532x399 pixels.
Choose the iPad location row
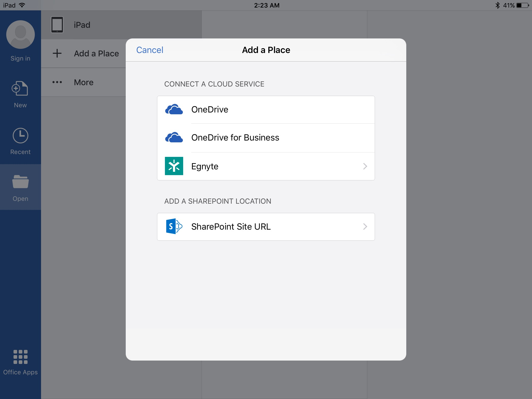122,25
